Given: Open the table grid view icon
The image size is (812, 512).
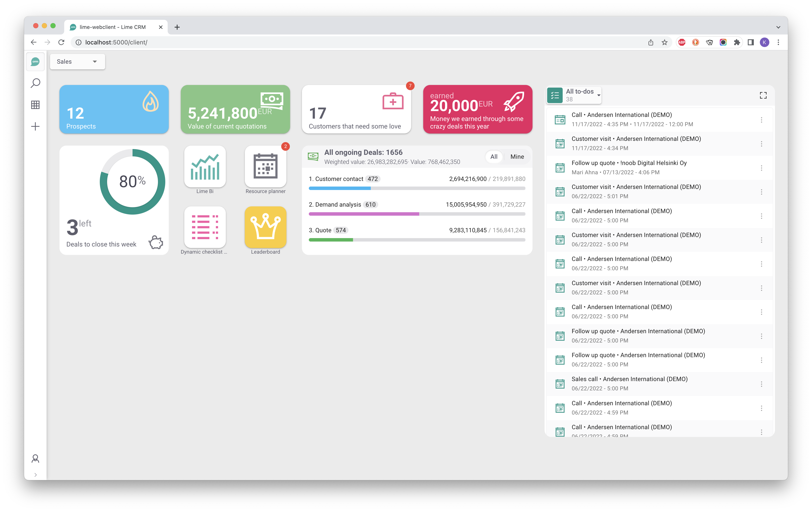Looking at the screenshot, I should [35, 105].
